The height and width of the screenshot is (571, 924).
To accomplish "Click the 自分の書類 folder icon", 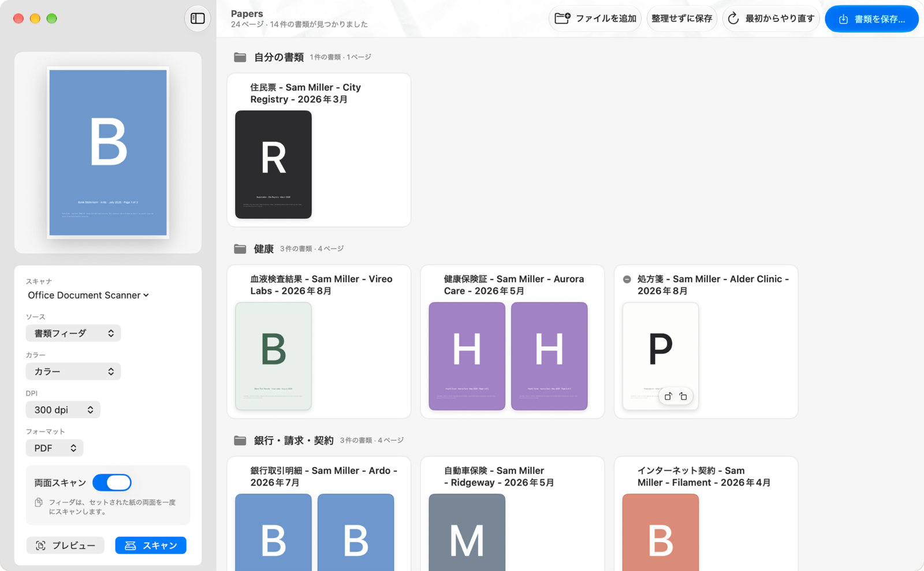I will point(240,57).
